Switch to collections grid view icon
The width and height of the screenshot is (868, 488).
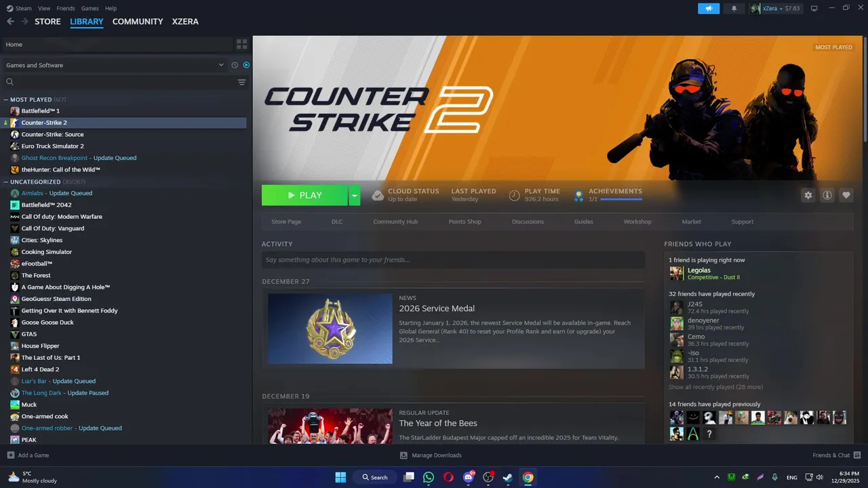pyautogui.click(x=241, y=44)
